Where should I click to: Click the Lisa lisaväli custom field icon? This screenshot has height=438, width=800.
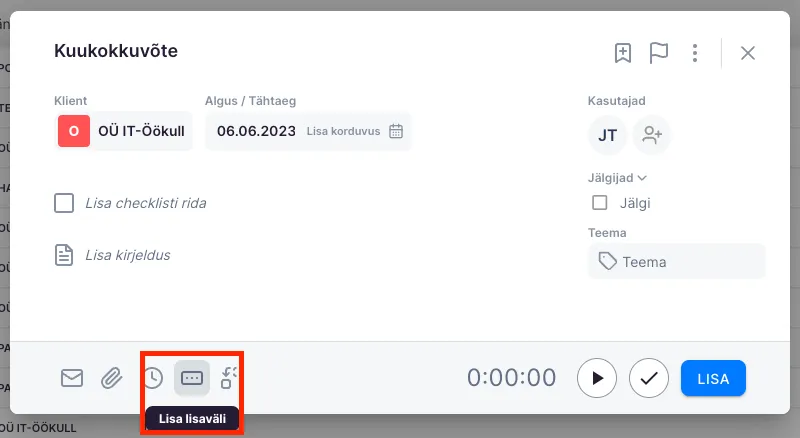pos(192,378)
